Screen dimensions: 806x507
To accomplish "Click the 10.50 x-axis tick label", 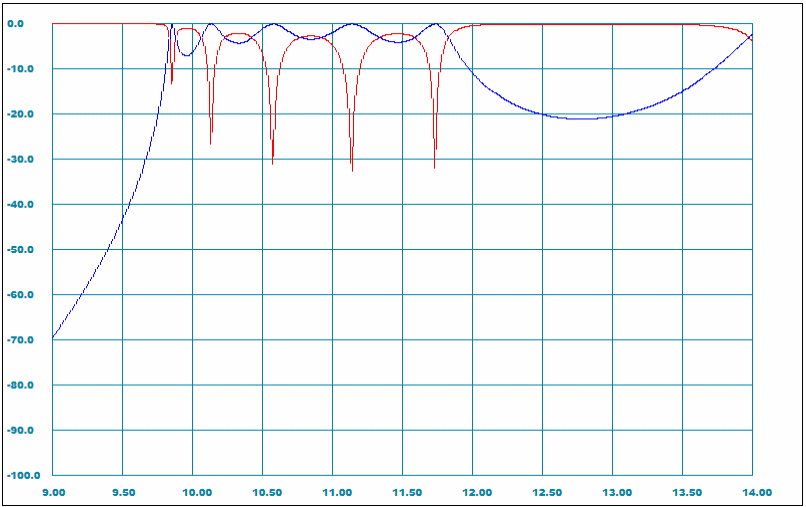I will pyautogui.click(x=262, y=492).
